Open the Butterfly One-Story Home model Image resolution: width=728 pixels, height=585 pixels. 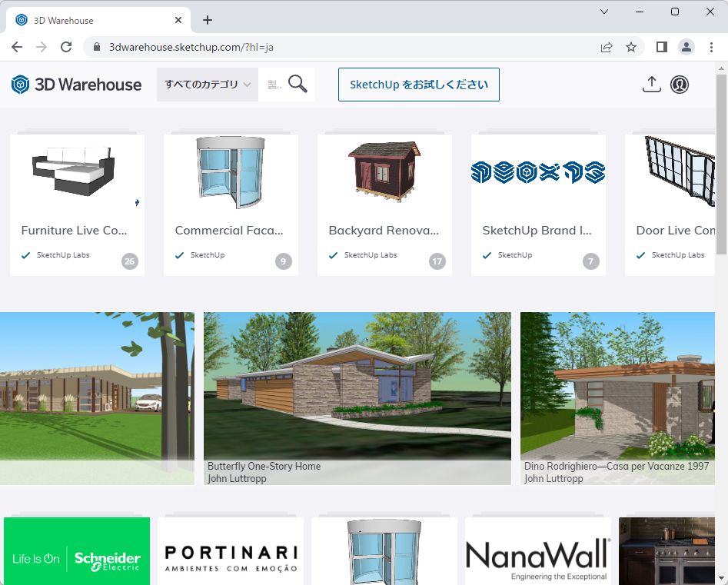357,397
